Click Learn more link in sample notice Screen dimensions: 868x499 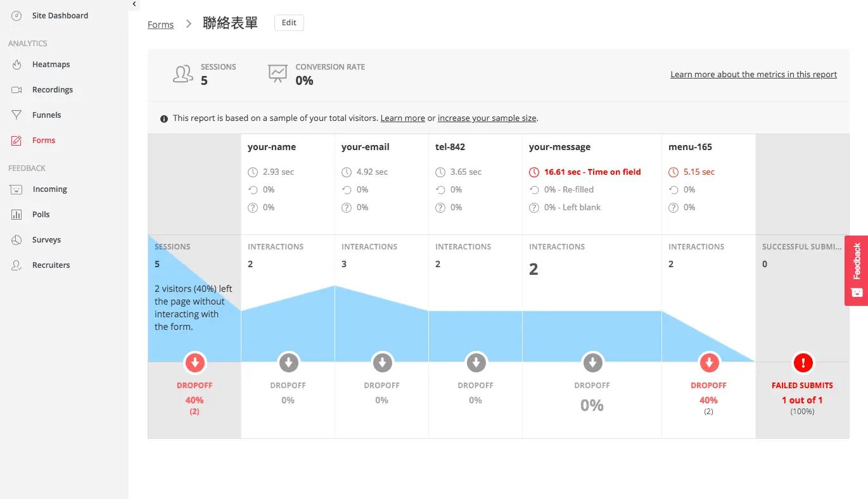pyautogui.click(x=403, y=118)
